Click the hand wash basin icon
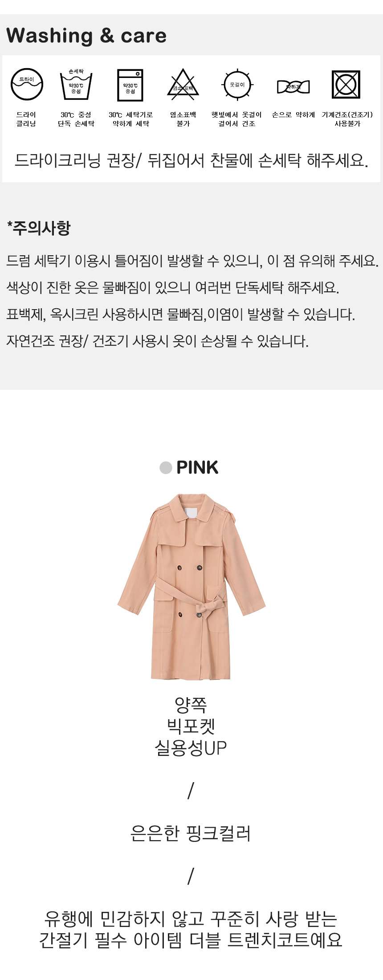Screen dimensions: 383x980 tap(76, 84)
